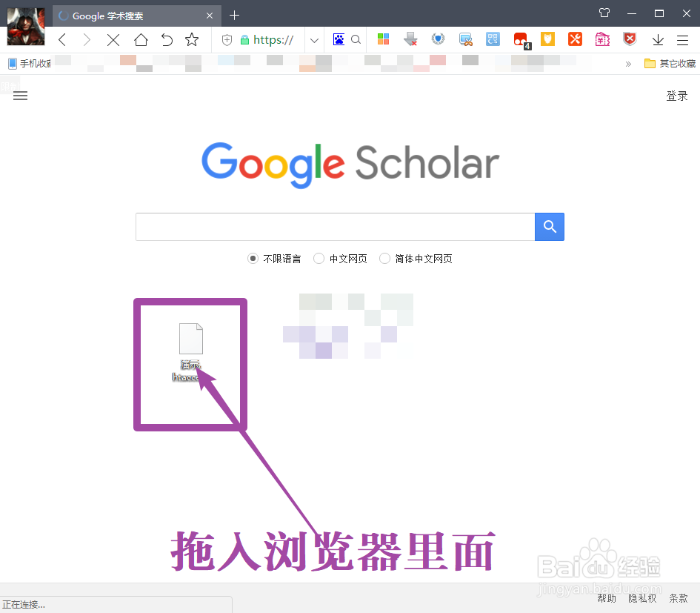Open the browser screenshot capture tool
This screenshot has width=700, height=613.
[465, 39]
